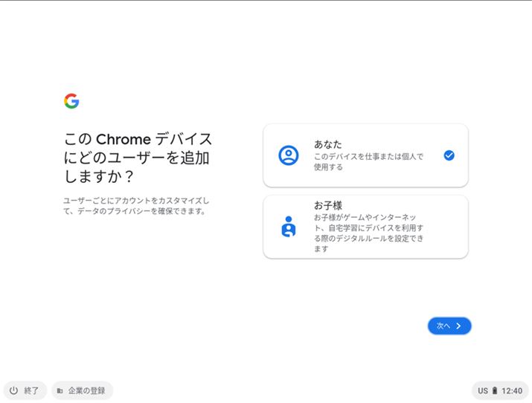This screenshot has height=403, width=532.
Task: Open the US input method menu
Action: click(x=483, y=391)
